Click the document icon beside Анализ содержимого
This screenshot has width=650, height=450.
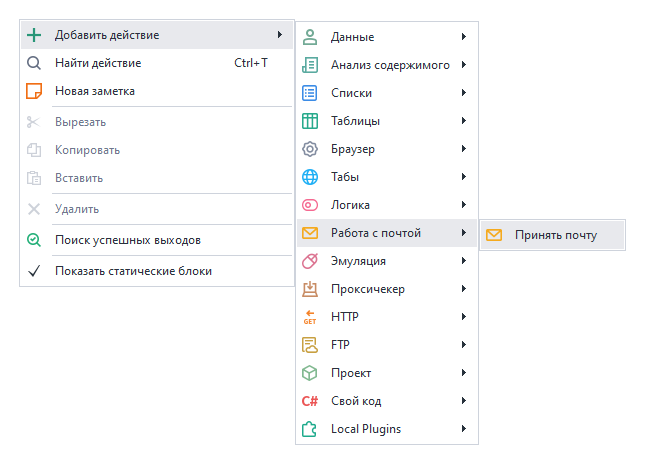310,65
